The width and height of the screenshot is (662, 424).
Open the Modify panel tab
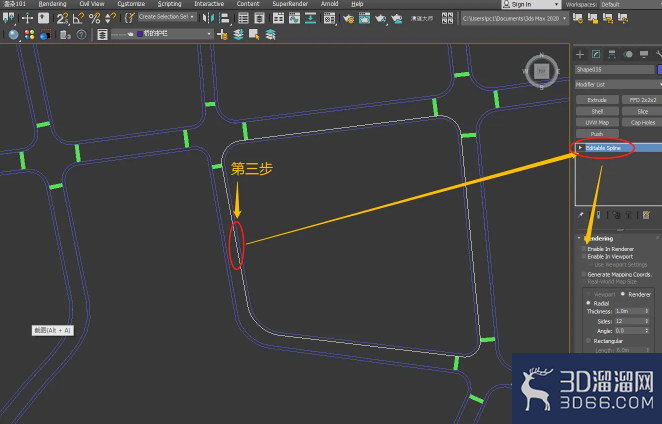pyautogui.click(x=596, y=54)
